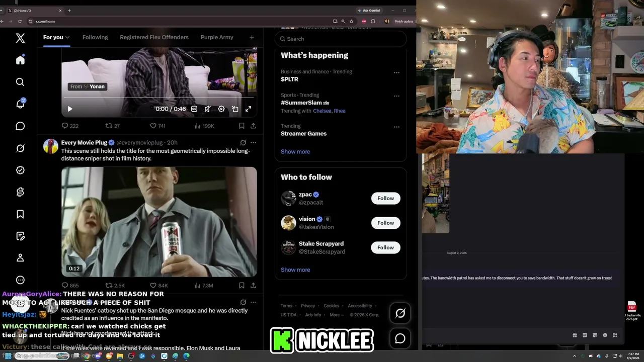Follow zpac
Image resolution: width=644 pixels, height=362 pixels.
tap(385, 198)
